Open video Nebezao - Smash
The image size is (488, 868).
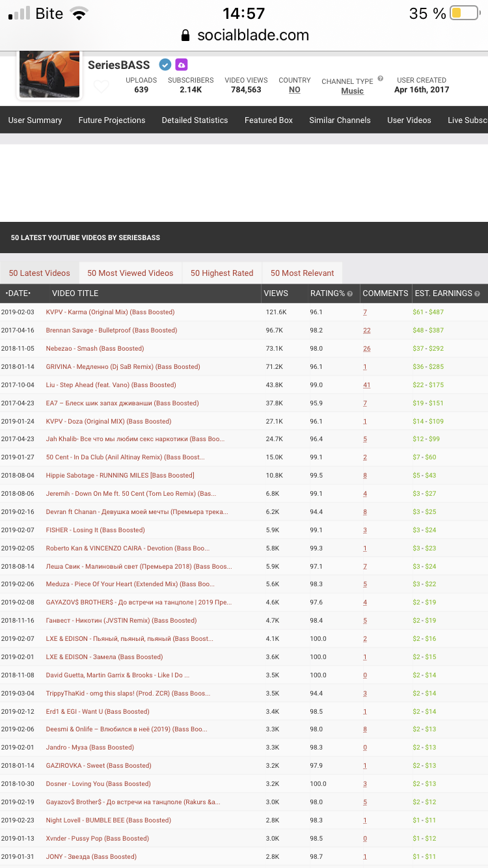click(95, 349)
